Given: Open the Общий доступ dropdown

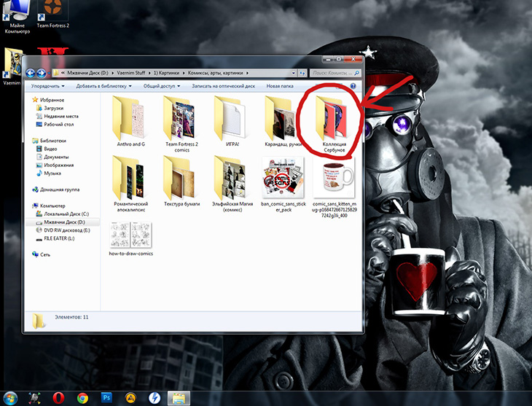Looking at the screenshot, I should tap(162, 86).
